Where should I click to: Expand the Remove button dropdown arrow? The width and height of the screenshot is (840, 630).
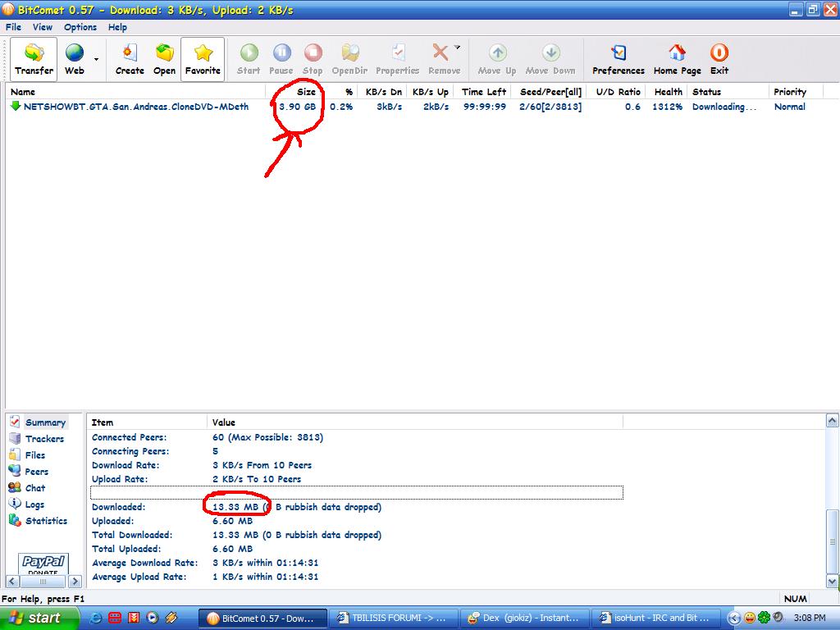click(458, 47)
